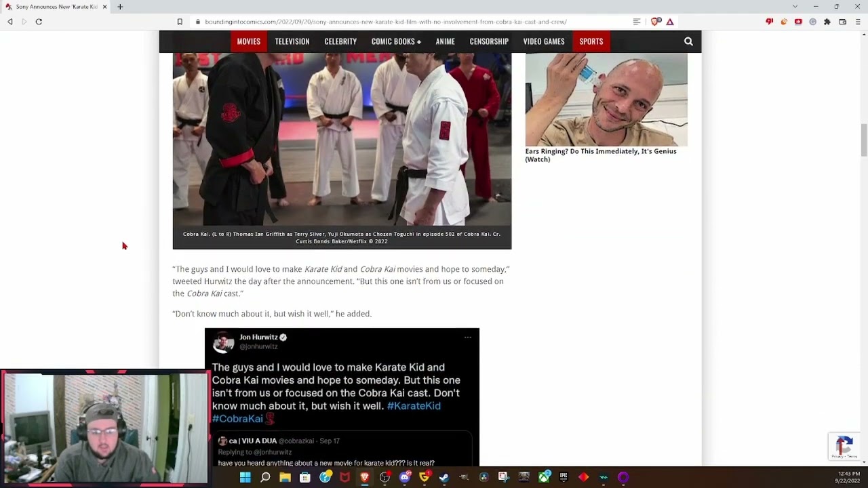Toggle reader mode icon in address bar

[637, 22]
